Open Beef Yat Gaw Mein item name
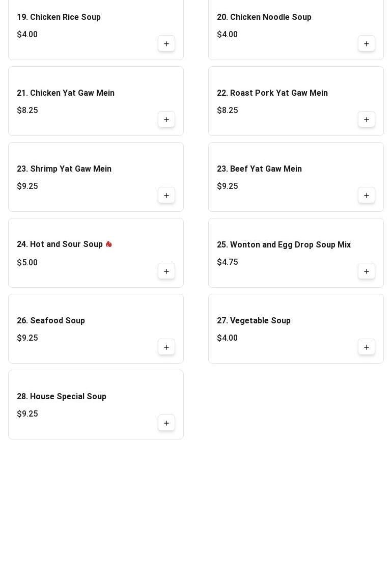Viewport: 392px width, 580px height. [259, 169]
